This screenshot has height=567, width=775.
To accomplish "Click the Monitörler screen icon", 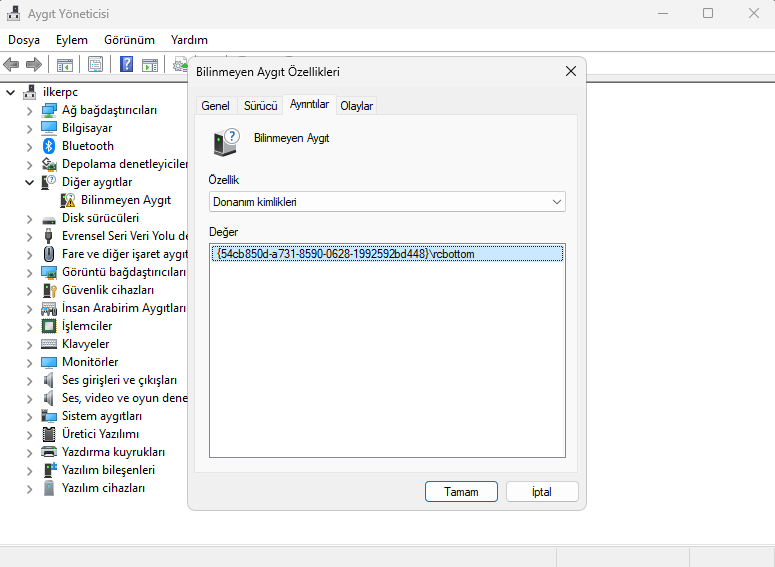I will click(49, 362).
